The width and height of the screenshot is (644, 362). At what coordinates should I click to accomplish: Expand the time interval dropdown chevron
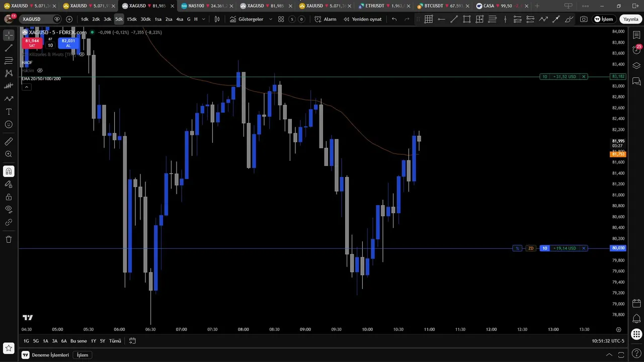pos(203,19)
